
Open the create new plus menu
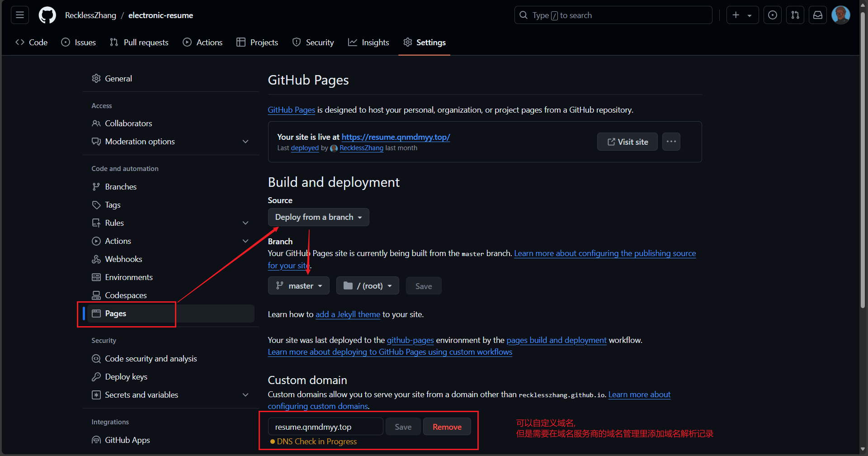[742, 15]
